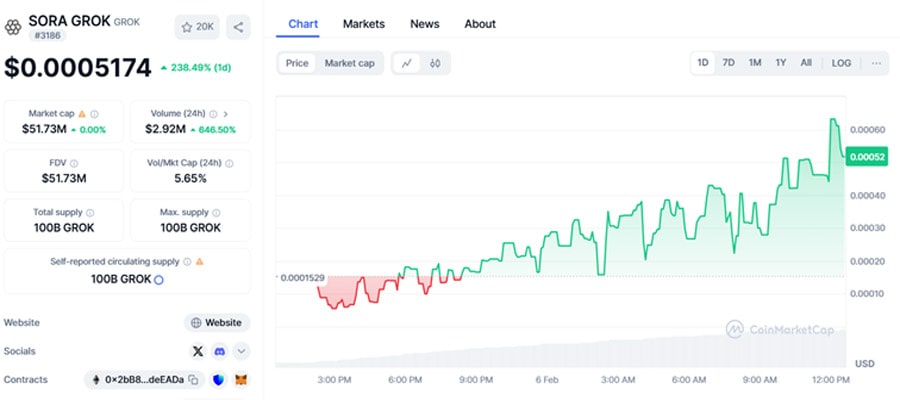
Task: Click the Market cap info icon
Action: (94, 114)
